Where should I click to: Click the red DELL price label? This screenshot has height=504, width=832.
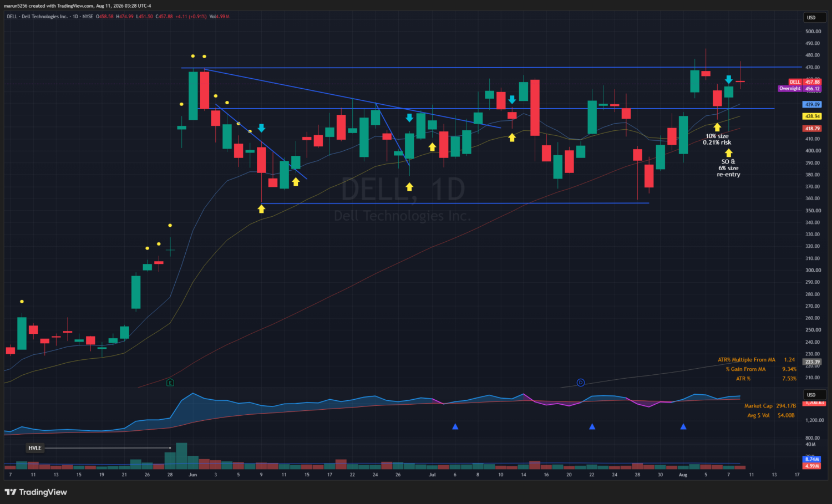click(x=795, y=82)
